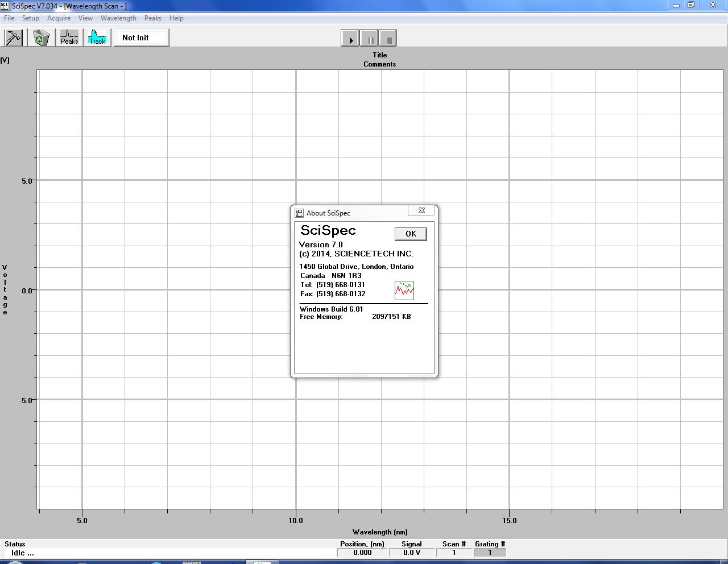This screenshot has width=728, height=564.
Task: Open the Peaks tool in toolbar
Action: pos(69,38)
